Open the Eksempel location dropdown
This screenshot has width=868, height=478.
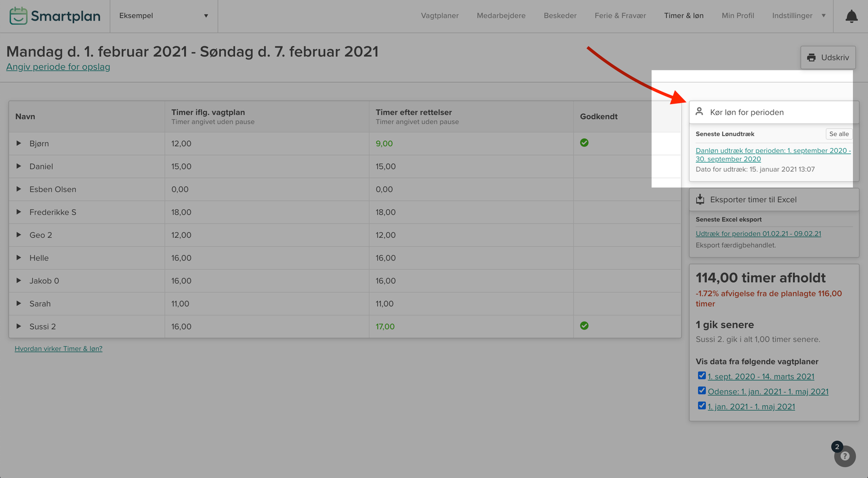click(x=163, y=16)
